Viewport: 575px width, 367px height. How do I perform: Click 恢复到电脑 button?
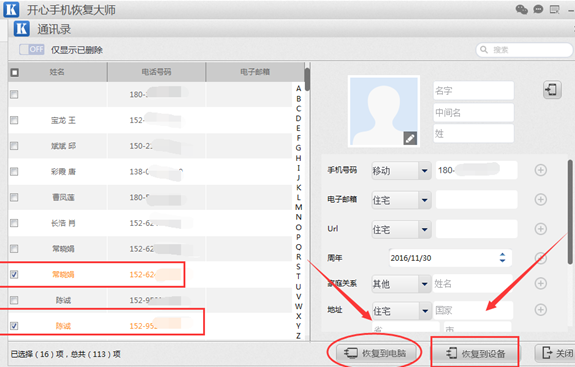376,353
